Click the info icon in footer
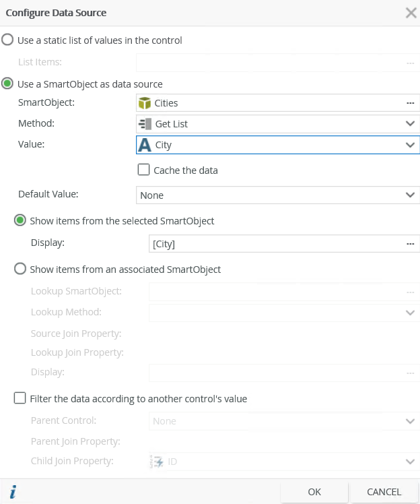420x504 pixels. [12, 493]
